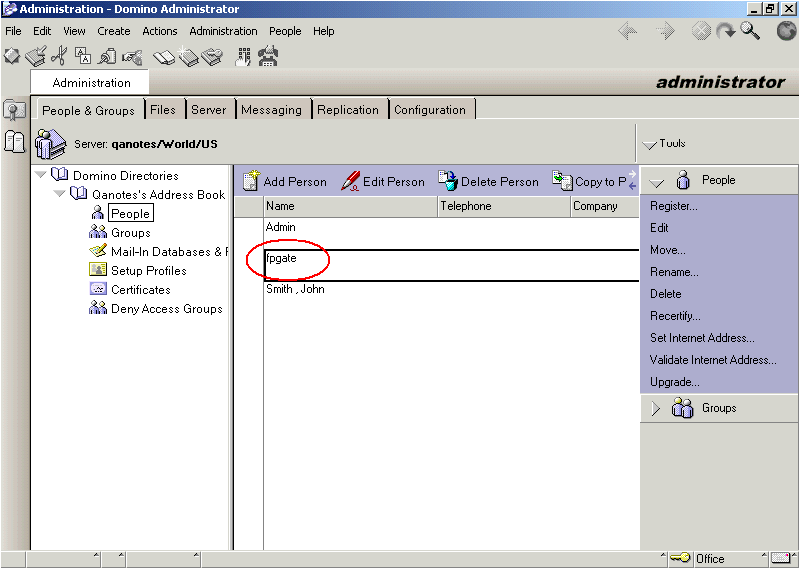This screenshot has height=568, width=799.
Task: Click Edit Person with the red pen icon
Action: pos(383,182)
